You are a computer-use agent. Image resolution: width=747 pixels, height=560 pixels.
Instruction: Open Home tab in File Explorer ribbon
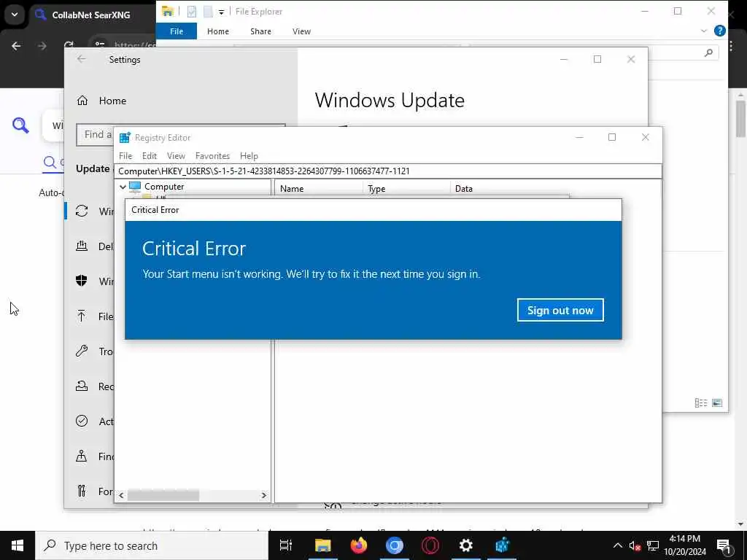tap(217, 31)
